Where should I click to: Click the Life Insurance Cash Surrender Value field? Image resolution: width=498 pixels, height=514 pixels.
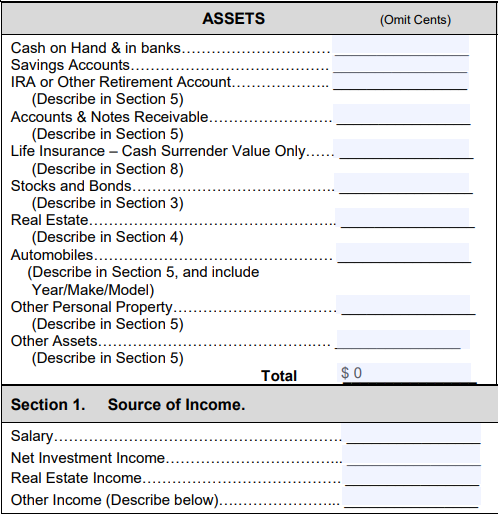click(401, 148)
